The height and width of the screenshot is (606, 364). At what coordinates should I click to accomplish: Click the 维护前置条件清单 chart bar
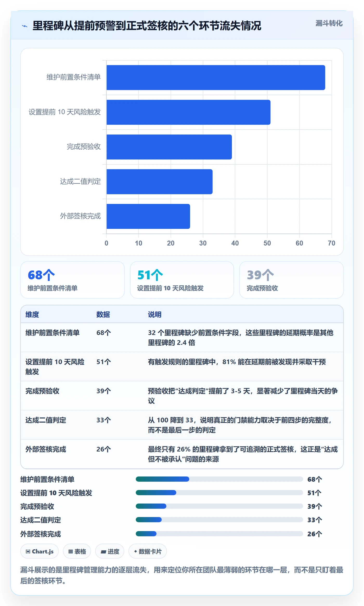coord(216,78)
